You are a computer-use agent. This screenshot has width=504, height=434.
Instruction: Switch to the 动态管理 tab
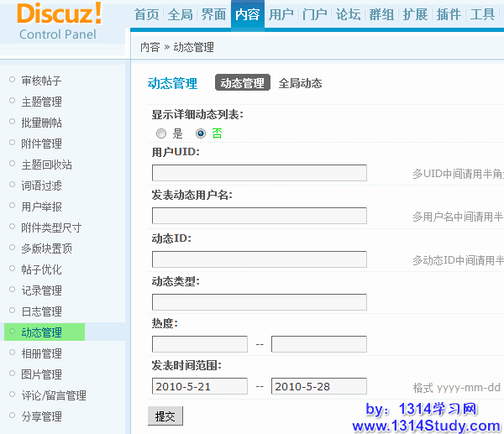click(242, 83)
